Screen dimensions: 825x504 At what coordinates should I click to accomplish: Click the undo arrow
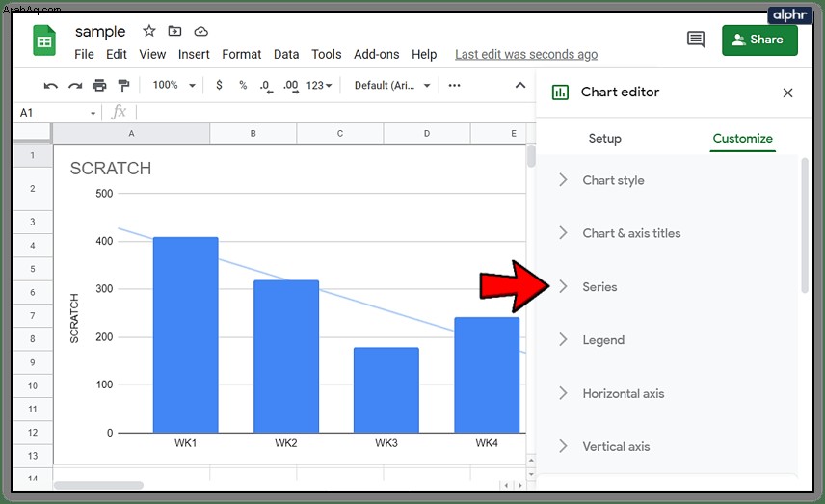50,85
